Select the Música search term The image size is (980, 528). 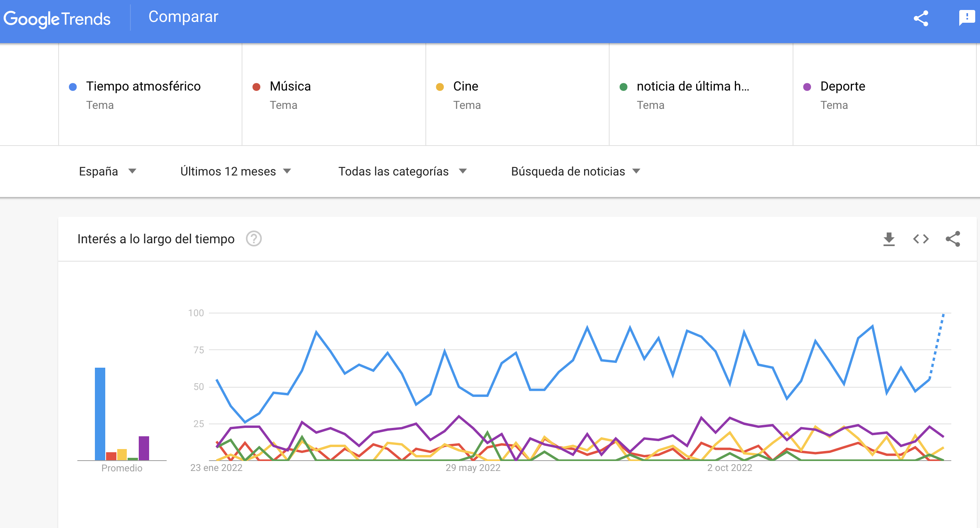coord(290,87)
